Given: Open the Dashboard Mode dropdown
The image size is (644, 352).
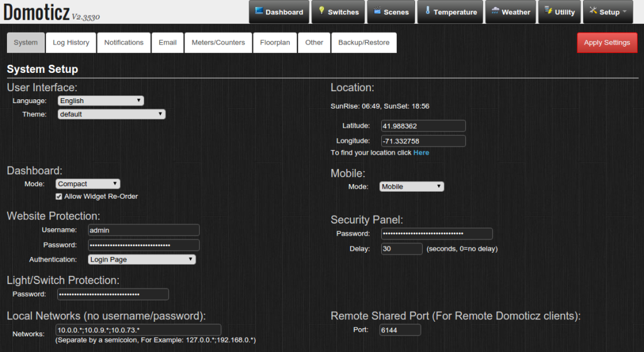Looking at the screenshot, I should pos(88,184).
